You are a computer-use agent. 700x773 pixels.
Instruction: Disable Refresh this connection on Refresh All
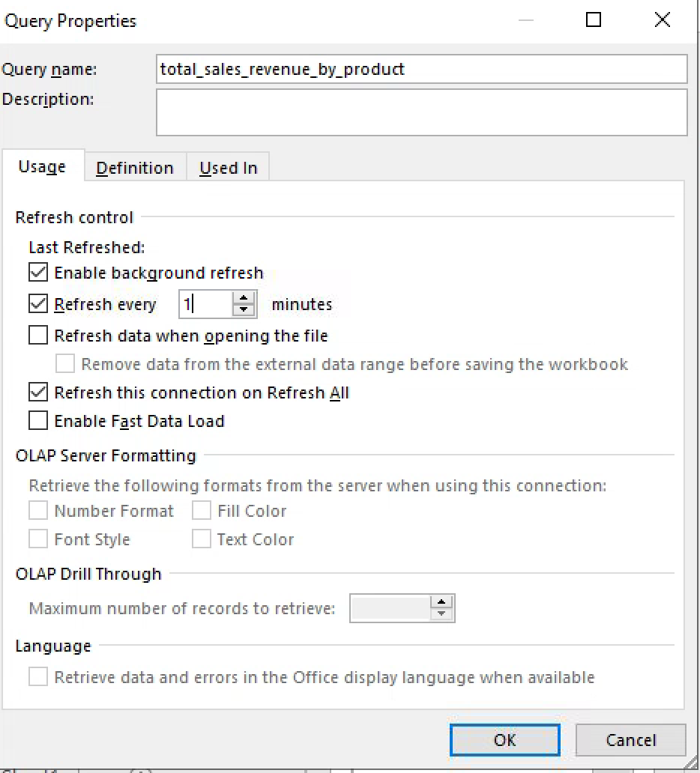click(x=37, y=392)
